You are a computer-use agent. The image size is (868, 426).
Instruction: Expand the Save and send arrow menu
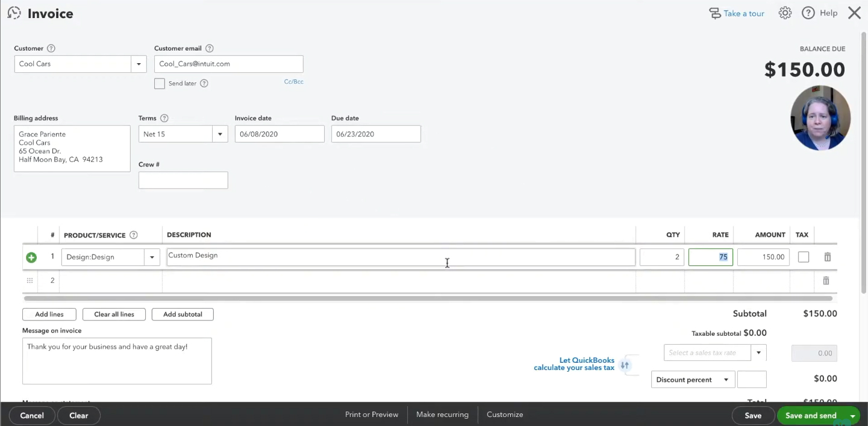(x=853, y=416)
